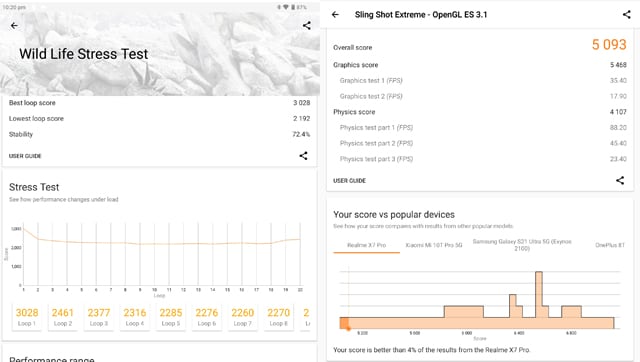The height and width of the screenshot is (362, 640).
Task: Go back from Wild Life Stress Test
Action: [x=14, y=26]
